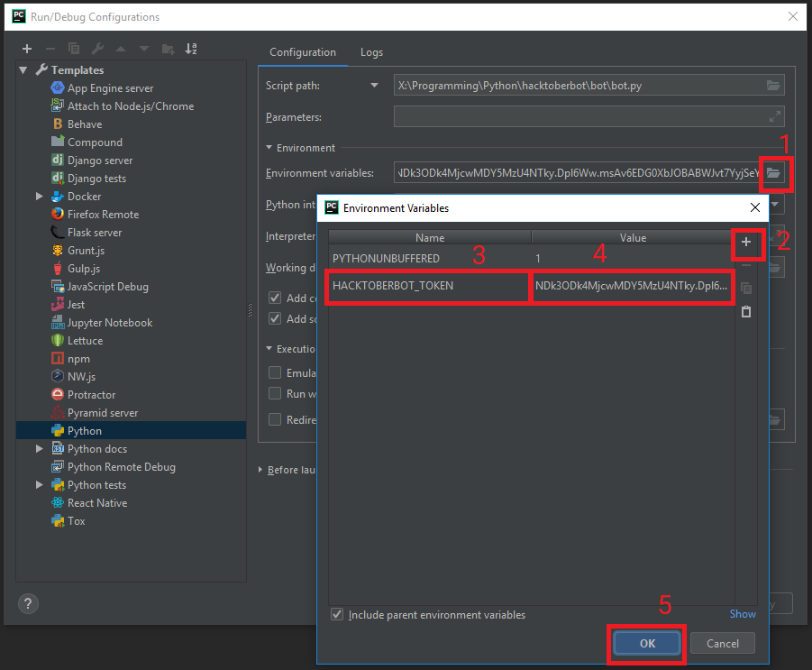The image size is (812, 670).
Task: Move configuration down arrow icon
Action: tap(144, 49)
